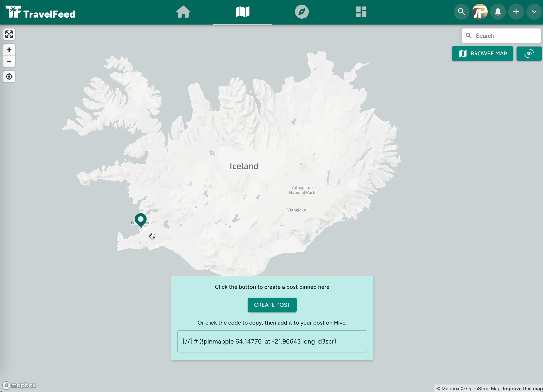This screenshot has height=392, width=543.
Task: Click the Vatnajökull National Park label
Action: click(302, 190)
